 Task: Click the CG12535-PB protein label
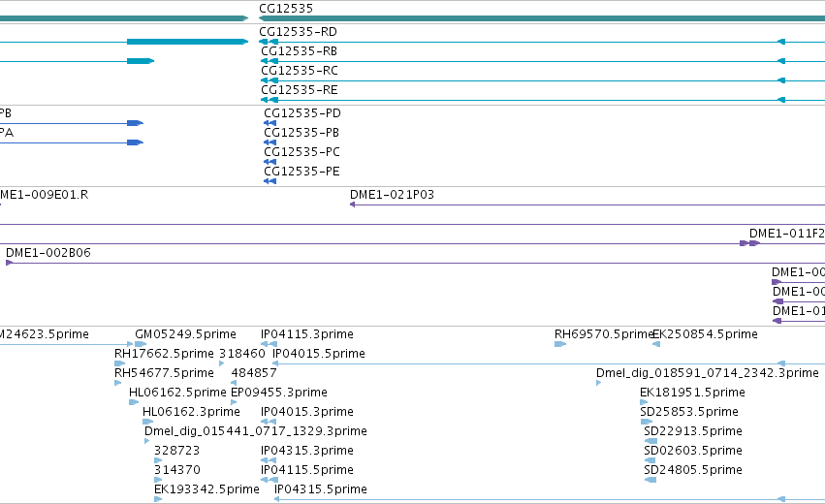tap(301, 133)
